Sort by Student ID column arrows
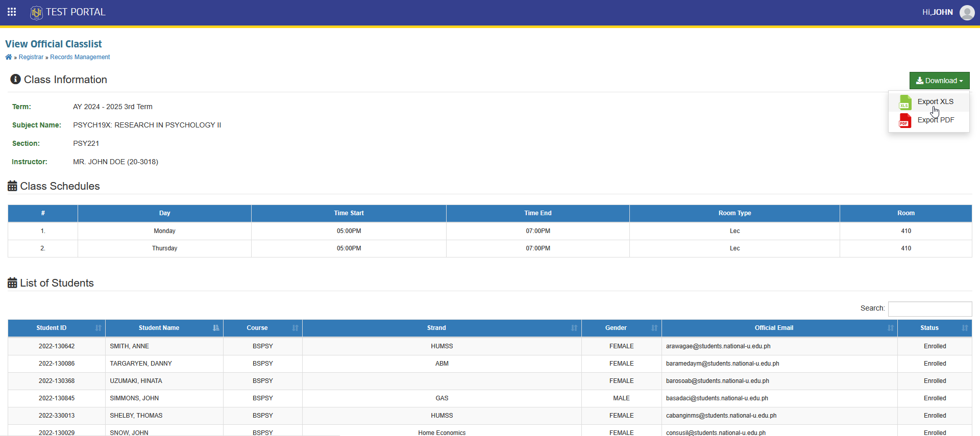The width and height of the screenshot is (980, 436). [98, 328]
